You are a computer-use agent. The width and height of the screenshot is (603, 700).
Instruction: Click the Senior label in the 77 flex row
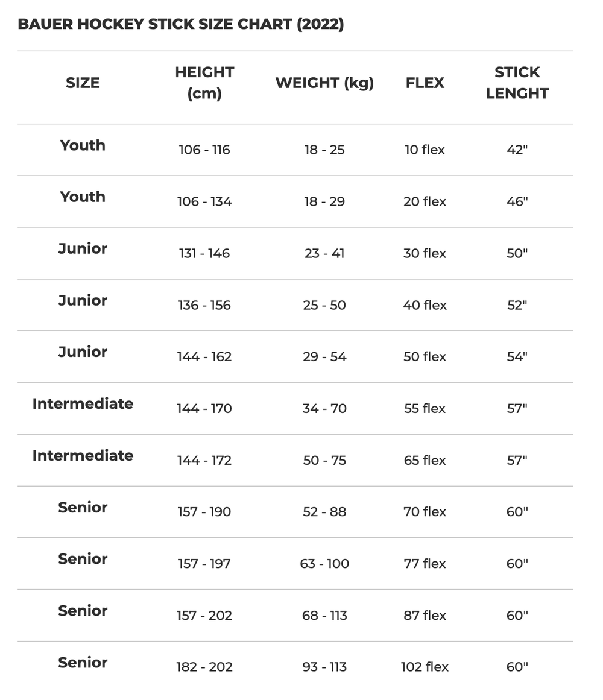pyautogui.click(x=83, y=559)
